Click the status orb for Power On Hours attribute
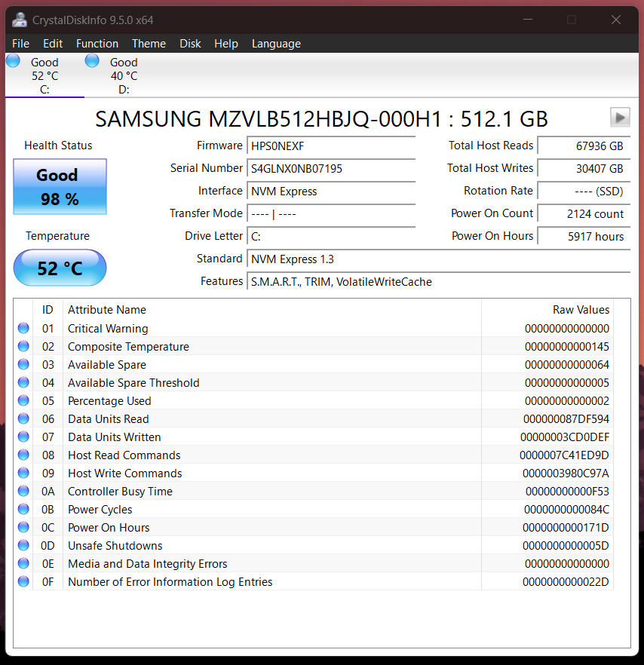Screen dimensions: 644x665 23,527
